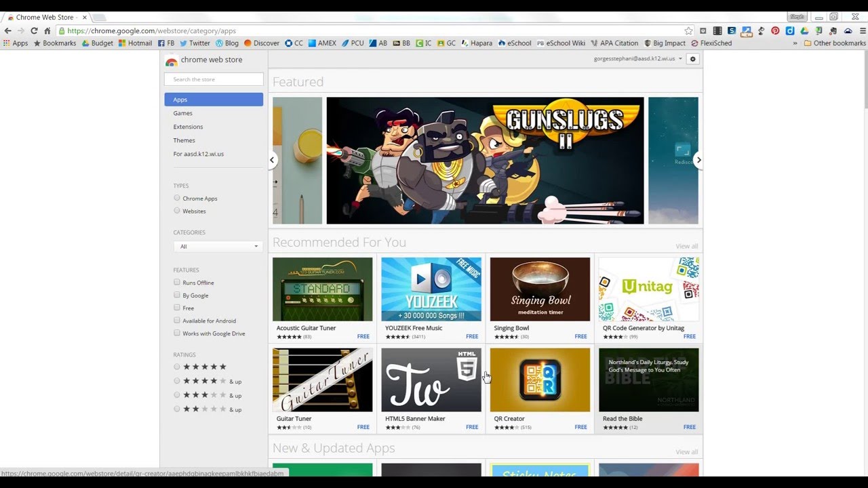Open the Hotmail bookmark
Screen dimensions: 868x488
coord(135,43)
